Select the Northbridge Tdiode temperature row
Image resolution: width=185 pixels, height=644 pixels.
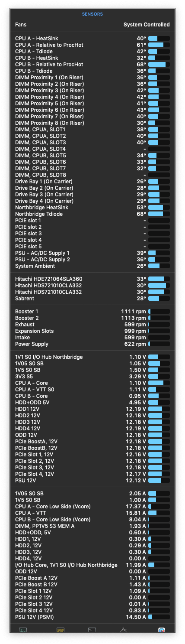(x=92, y=214)
